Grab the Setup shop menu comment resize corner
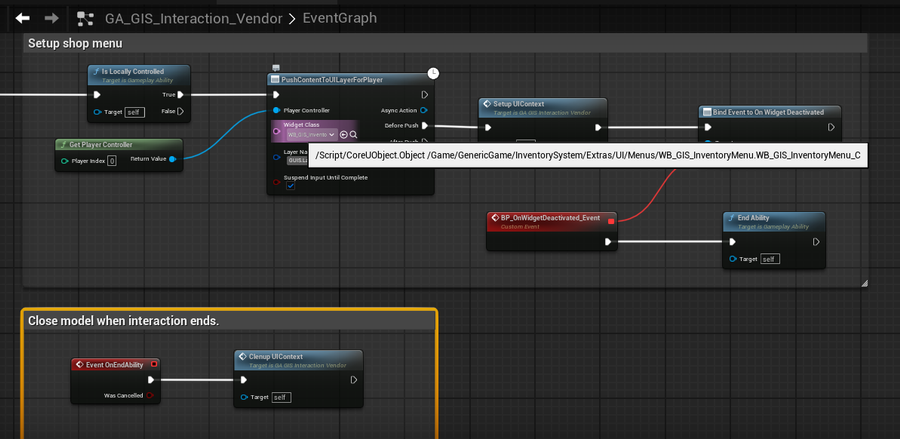Screen dimensions: 900x439 point(864,283)
